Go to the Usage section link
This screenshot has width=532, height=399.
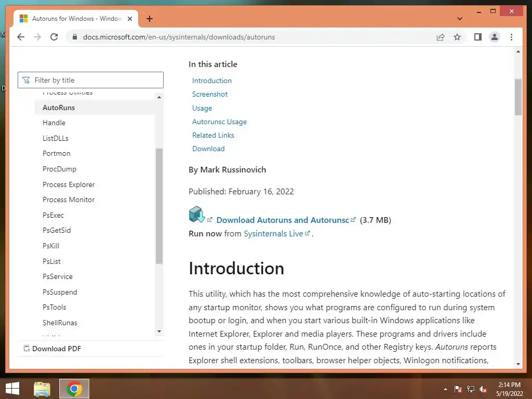click(x=202, y=108)
